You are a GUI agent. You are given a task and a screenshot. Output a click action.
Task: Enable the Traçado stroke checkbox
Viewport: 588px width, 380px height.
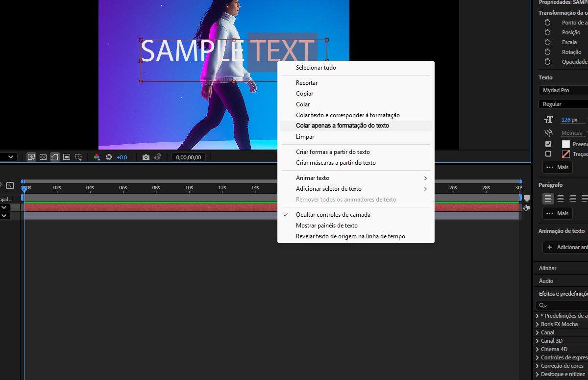click(x=548, y=153)
